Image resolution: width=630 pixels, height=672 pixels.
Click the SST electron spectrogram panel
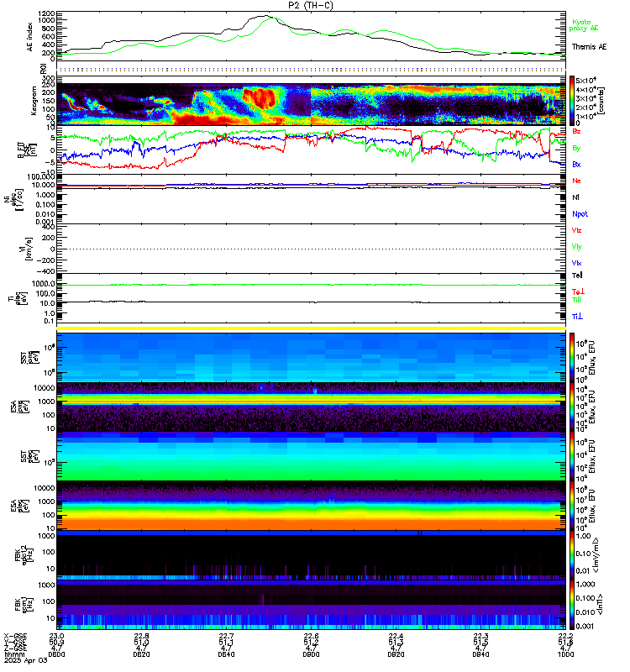(311, 456)
